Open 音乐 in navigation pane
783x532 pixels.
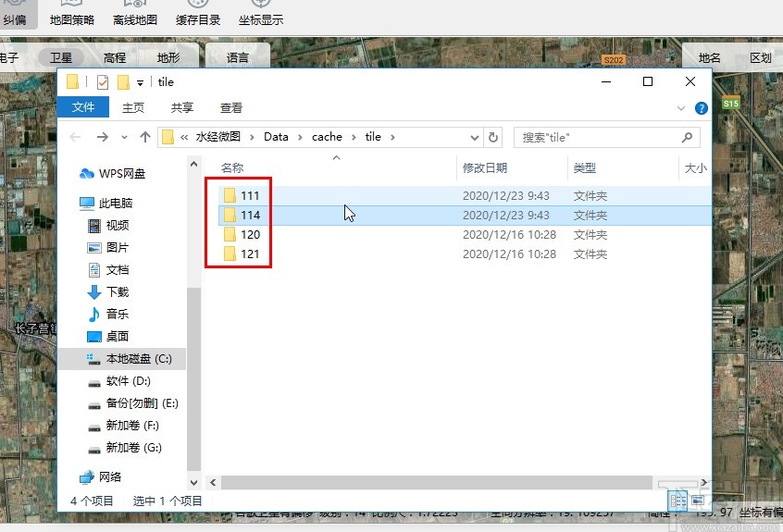[108, 315]
